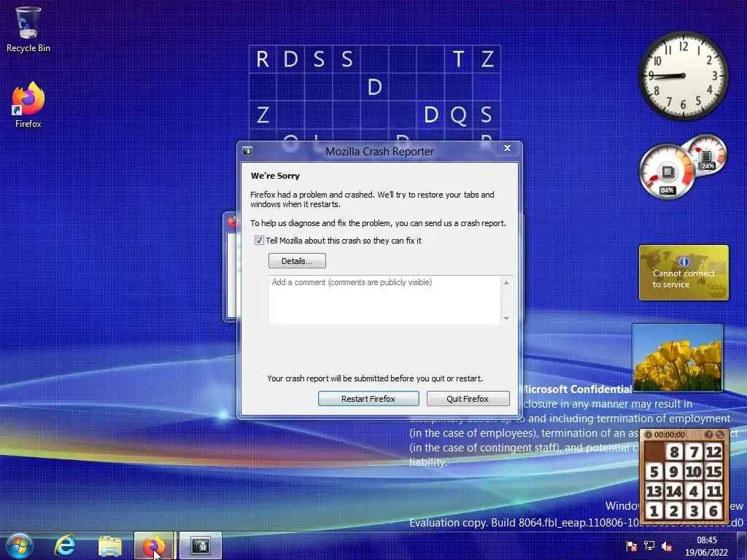Click the puzzle shuffle icon

coord(720,435)
